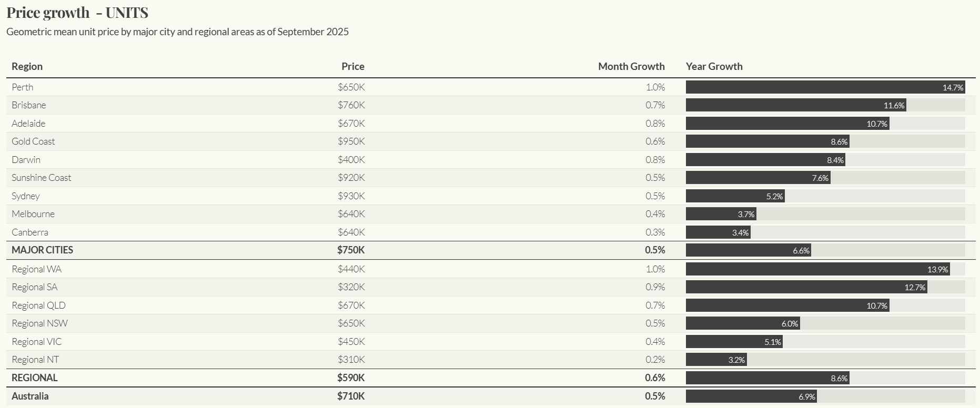Click Darwin's $400K price cell
Image resolution: width=980 pixels, height=408 pixels.
[x=351, y=160]
